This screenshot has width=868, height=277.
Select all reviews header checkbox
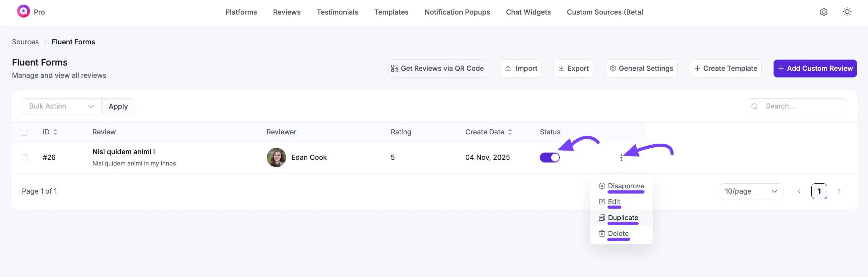pyautogui.click(x=24, y=132)
